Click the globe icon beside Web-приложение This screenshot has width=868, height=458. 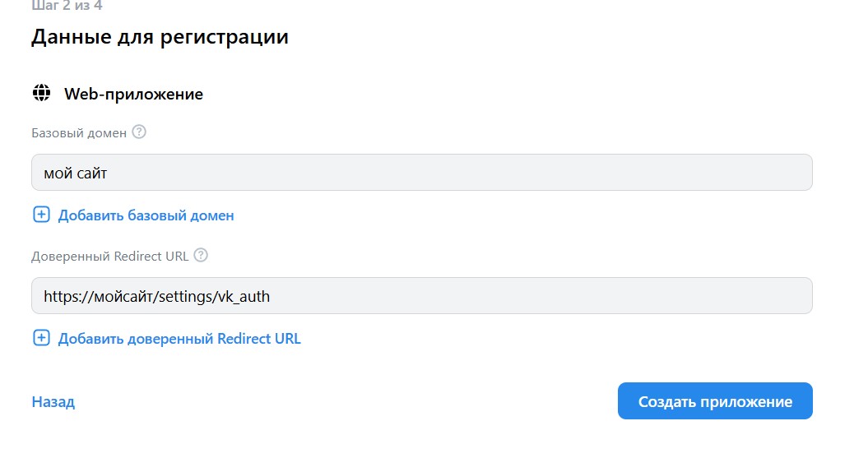41,93
